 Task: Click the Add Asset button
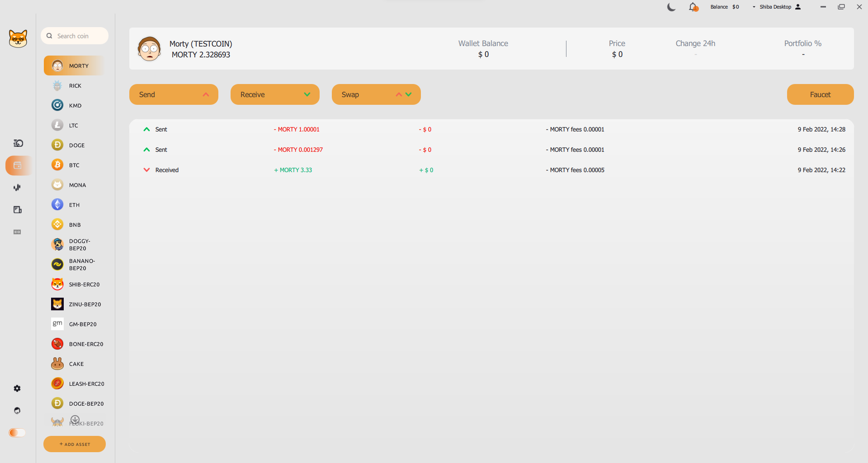[x=75, y=444]
